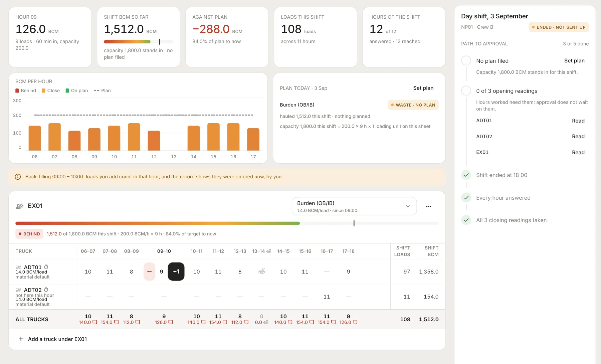
Task: Click the Shift BCM So Far progress bar
Action: 139,42
